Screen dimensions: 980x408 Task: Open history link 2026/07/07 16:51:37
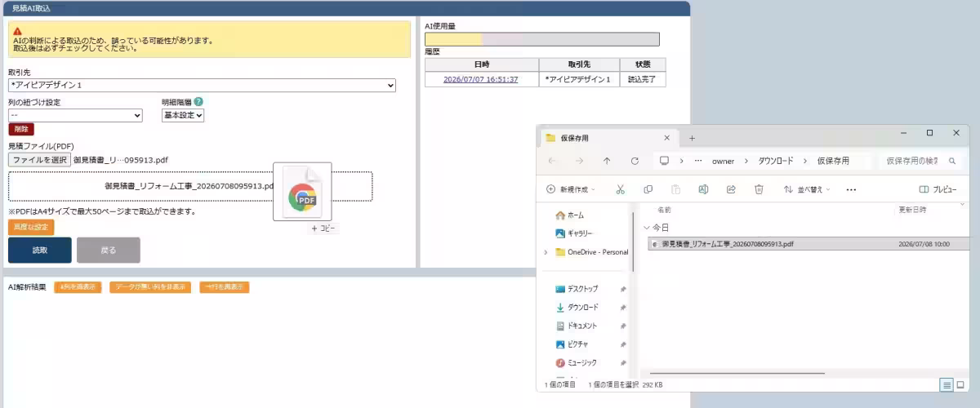480,80
